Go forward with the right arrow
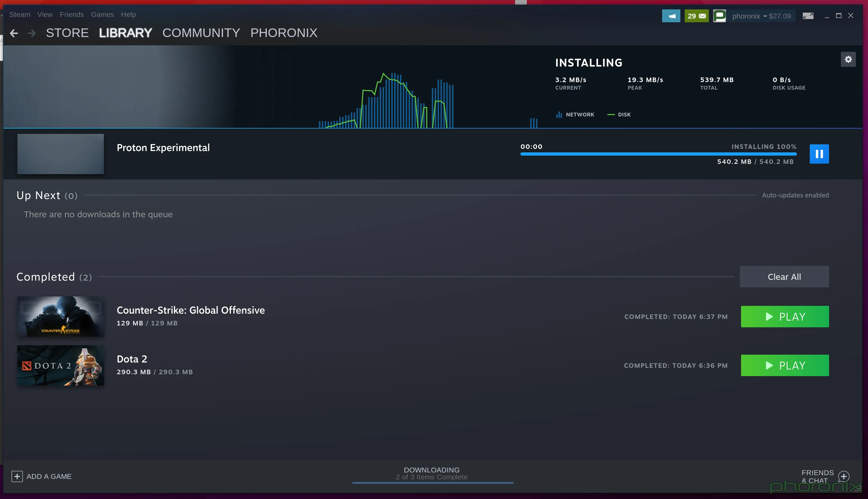The height and width of the screenshot is (499, 868). (x=32, y=33)
